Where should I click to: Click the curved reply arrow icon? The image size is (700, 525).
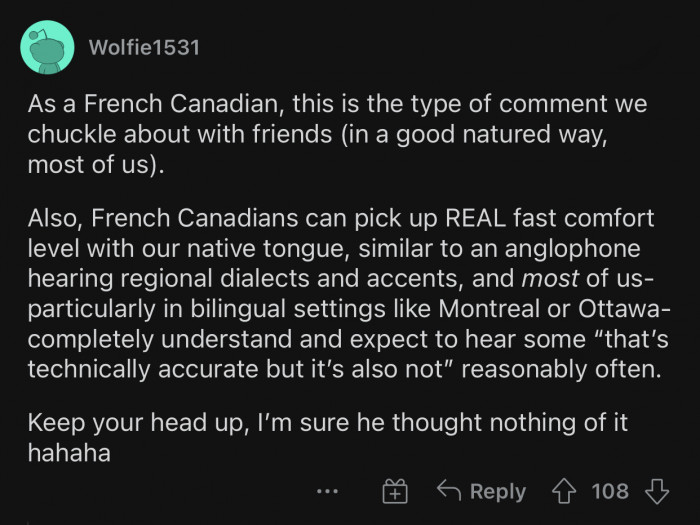449,491
